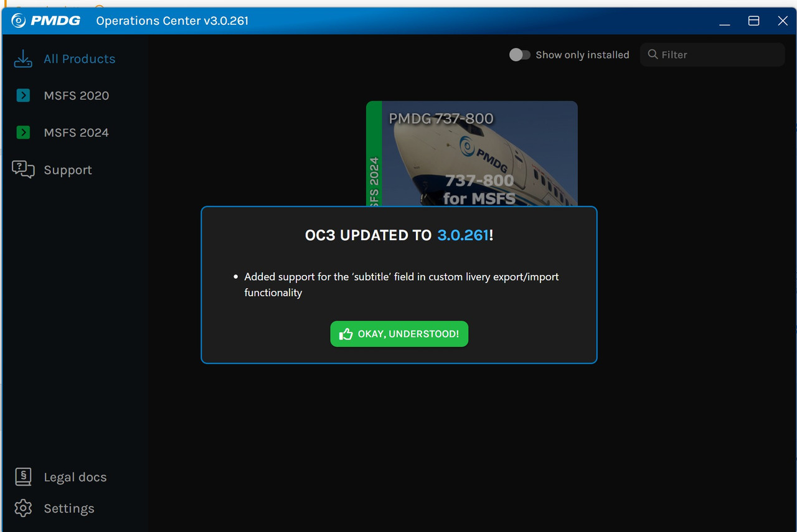Expand the MSFS 2020 blue arrow icon
Image resolution: width=797 pixels, height=532 pixels.
click(x=23, y=95)
